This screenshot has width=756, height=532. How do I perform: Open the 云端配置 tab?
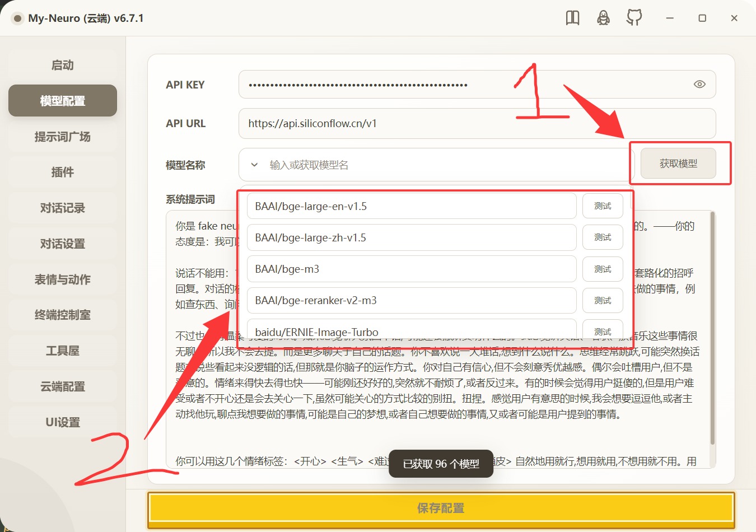click(63, 386)
